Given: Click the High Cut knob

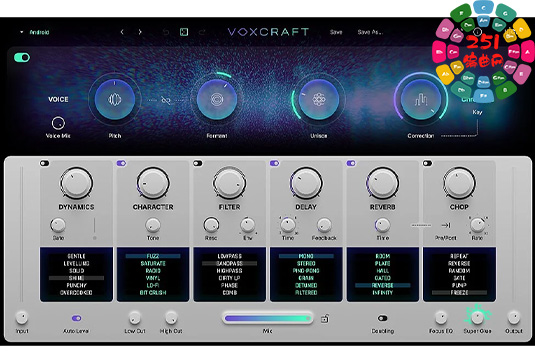Looking at the screenshot, I should [171, 318].
